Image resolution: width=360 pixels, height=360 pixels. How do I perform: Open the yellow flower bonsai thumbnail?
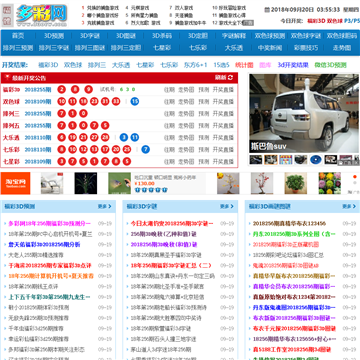(x=228, y=183)
